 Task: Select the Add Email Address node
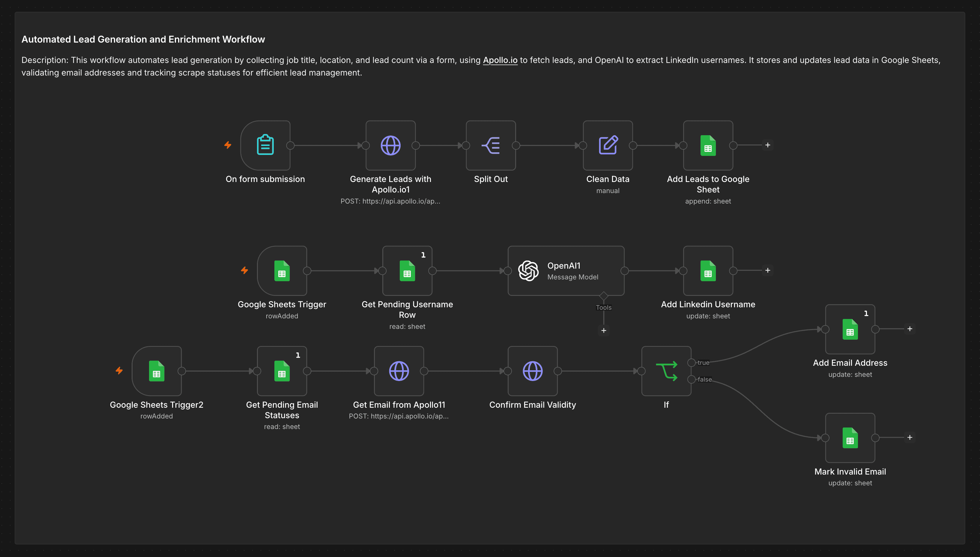pos(850,329)
